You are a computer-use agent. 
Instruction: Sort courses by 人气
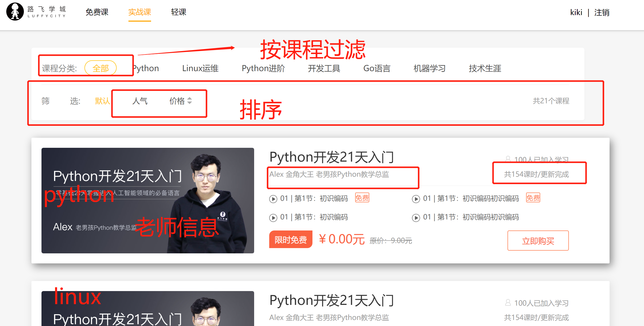coord(140,101)
